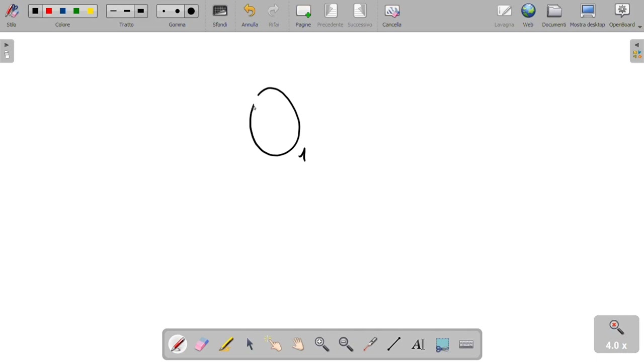Choose the medium Tratto line width
Image resolution: width=644 pixels, height=362 pixels.
[127, 11]
